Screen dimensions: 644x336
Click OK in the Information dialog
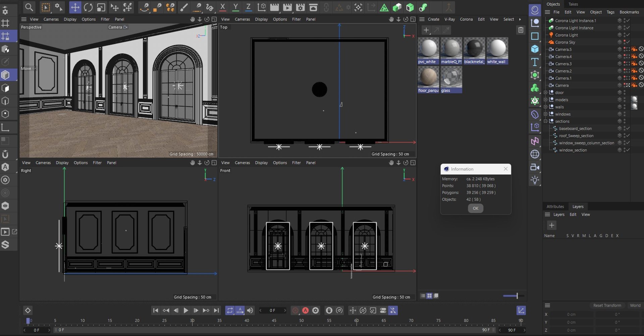475,208
